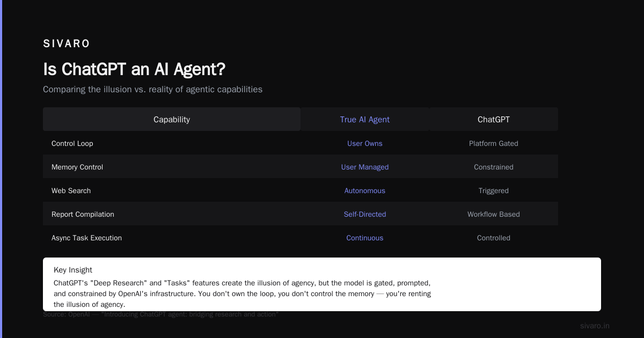Screen dimensions: 644x338
Task: Click the 'User Managed' cell
Action: (x=365, y=167)
